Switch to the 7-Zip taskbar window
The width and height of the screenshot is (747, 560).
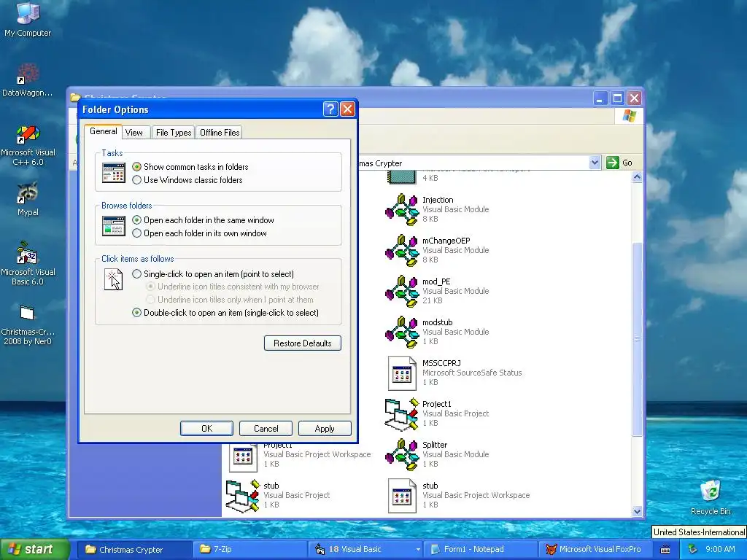(x=249, y=550)
